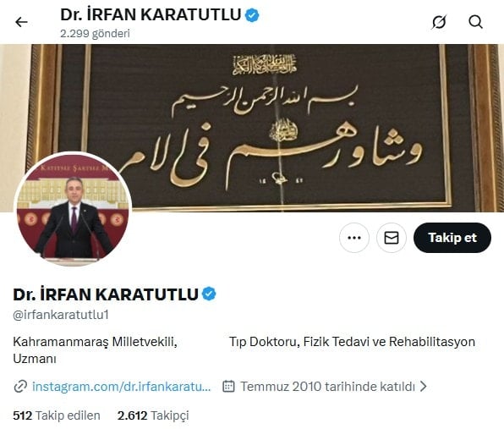Screen dimensions: 504x429
Task: Open Temmuz 2010 tarihinde katıldı details
Action: pyautogui.click(x=327, y=386)
